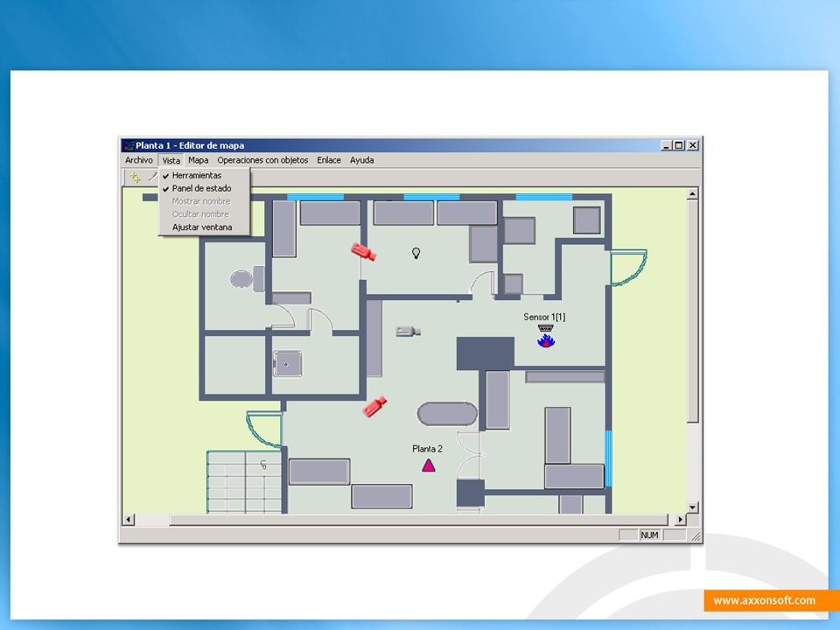840x630 pixels.
Task: Click the yellow sparkle toolbar icon
Action: (x=135, y=178)
